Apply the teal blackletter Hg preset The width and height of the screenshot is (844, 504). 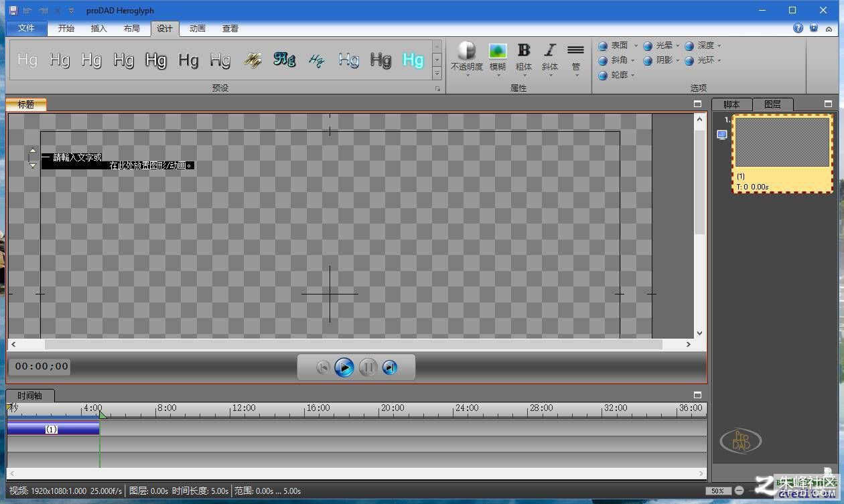(x=285, y=59)
